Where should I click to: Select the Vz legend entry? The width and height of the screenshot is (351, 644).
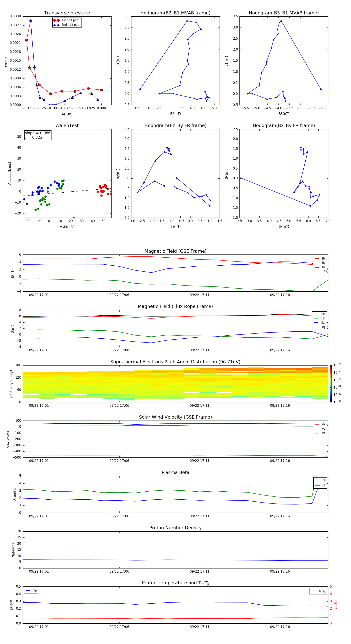point(320,433)
